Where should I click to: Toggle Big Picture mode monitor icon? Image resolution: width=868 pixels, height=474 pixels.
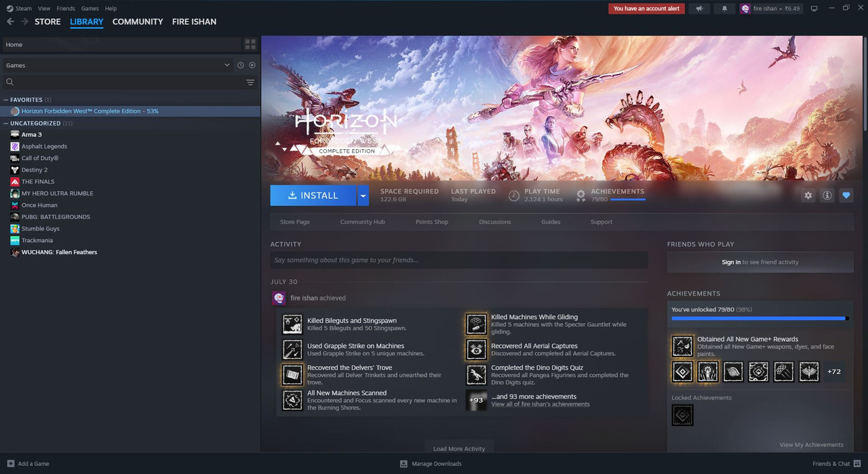[x=814, y=9]
